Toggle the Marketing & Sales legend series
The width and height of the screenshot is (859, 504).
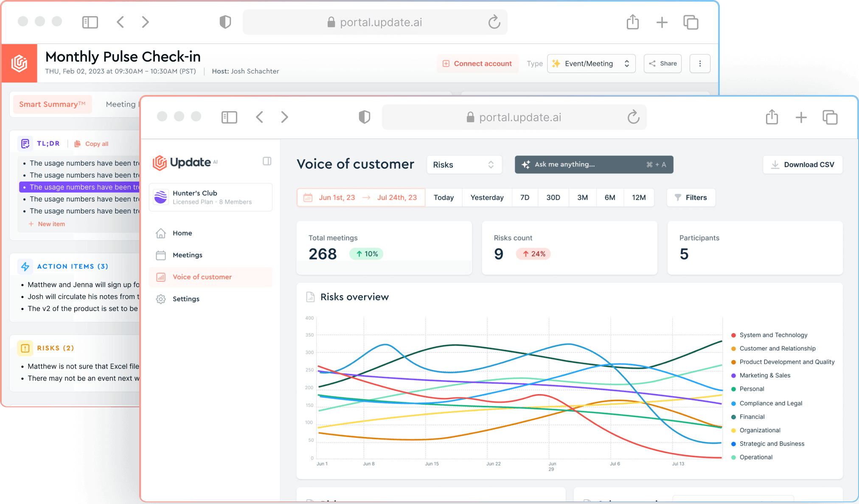click(x=764, y=375)
